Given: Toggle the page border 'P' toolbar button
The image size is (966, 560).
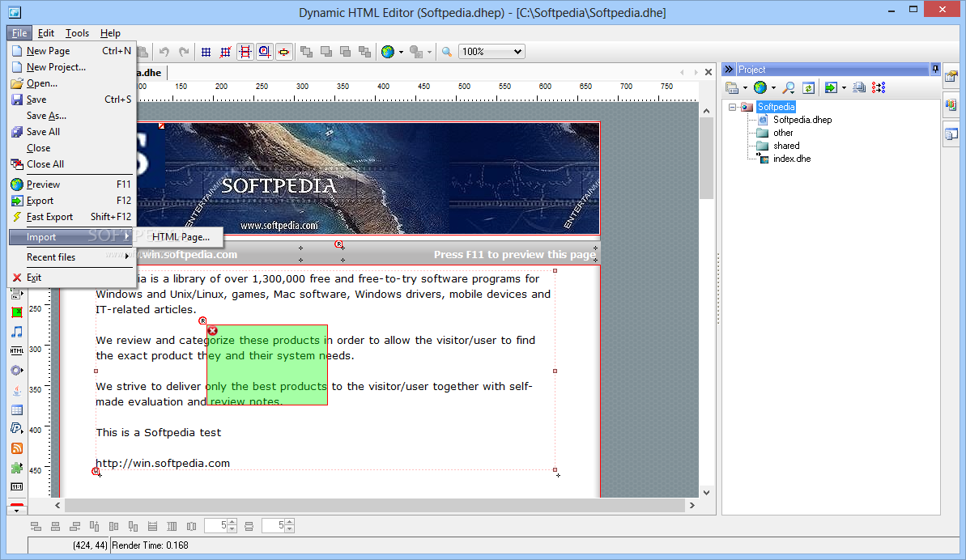Looking at the screenshot, I should pyautogui.click(x=264, y=52).
